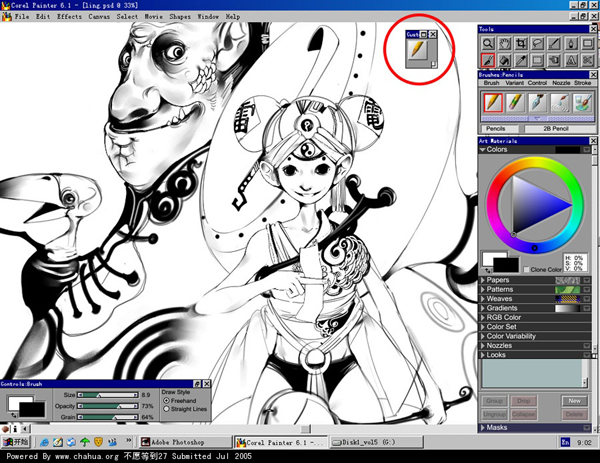The image size is (600, 463).
Task: Select Freehand draw style
Action: 166,401
